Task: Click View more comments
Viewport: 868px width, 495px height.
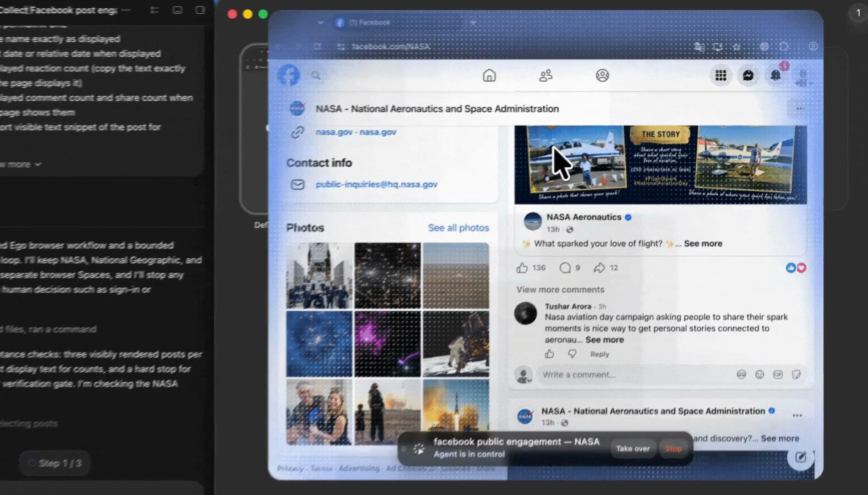Action: [x=560, y=290]
